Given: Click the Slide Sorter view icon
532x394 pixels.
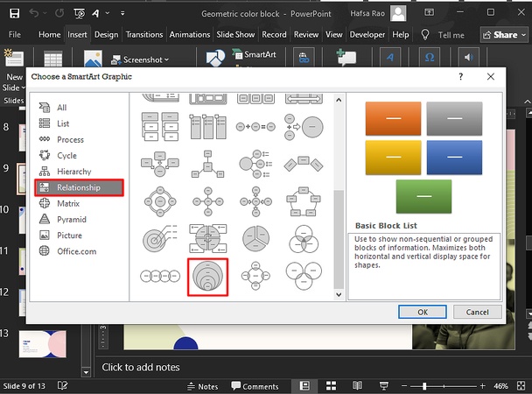Looking at the screenshot, I should pos(332,386).
